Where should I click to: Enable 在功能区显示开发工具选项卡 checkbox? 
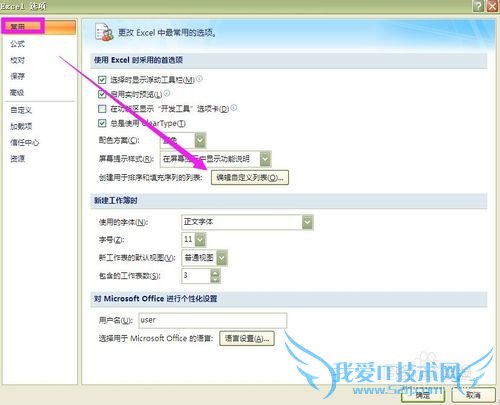pyautogui.click(x=102, y=109)
